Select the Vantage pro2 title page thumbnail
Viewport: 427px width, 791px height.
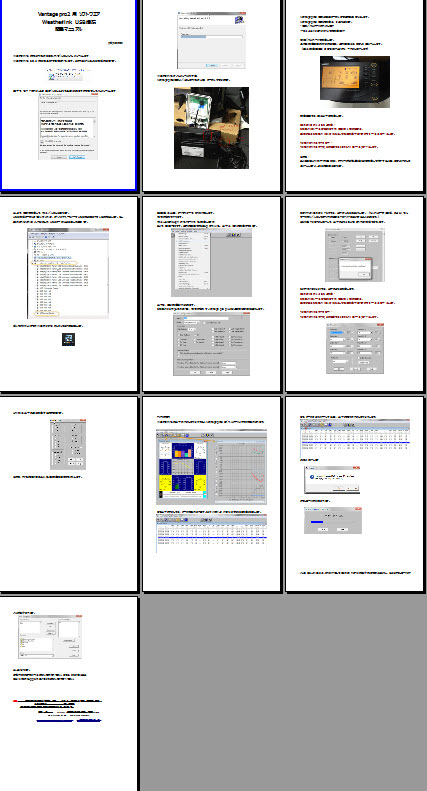point(69,94)
